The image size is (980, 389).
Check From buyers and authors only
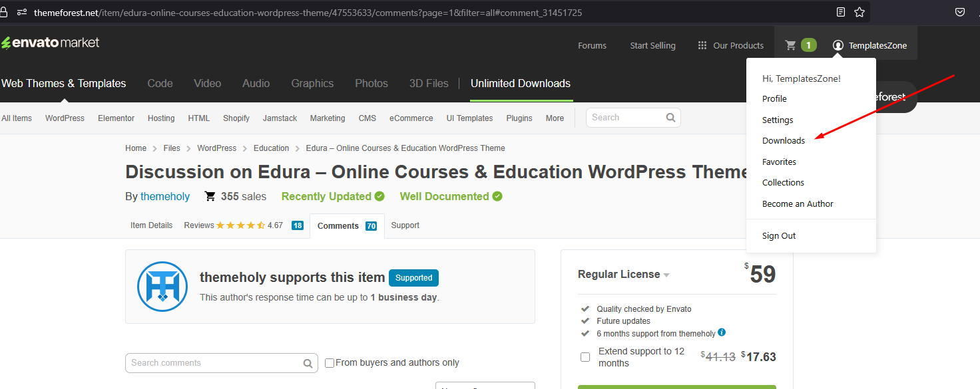tap(330, 363)
